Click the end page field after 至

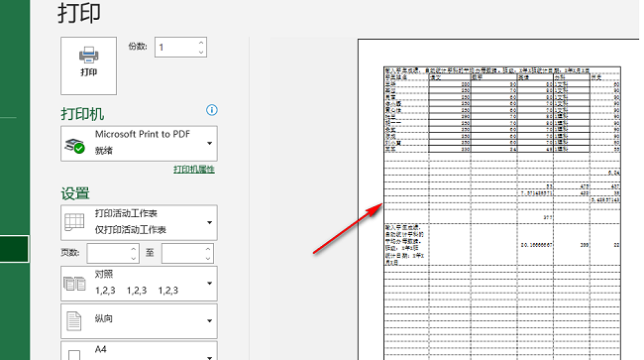tap(182, 253)
